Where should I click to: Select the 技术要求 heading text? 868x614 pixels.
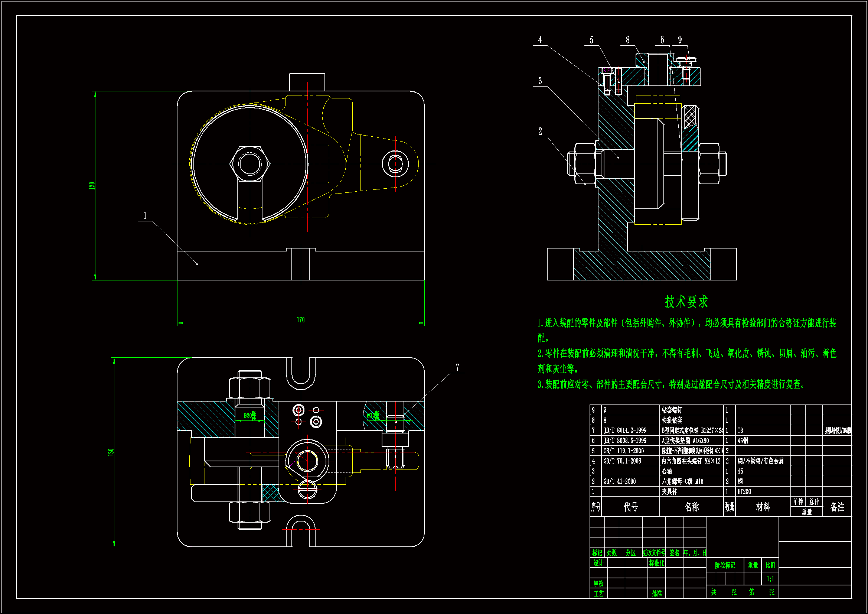686,302
